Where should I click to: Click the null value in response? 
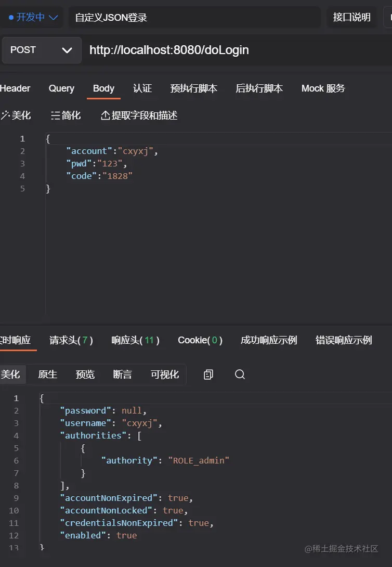[132, 410]
